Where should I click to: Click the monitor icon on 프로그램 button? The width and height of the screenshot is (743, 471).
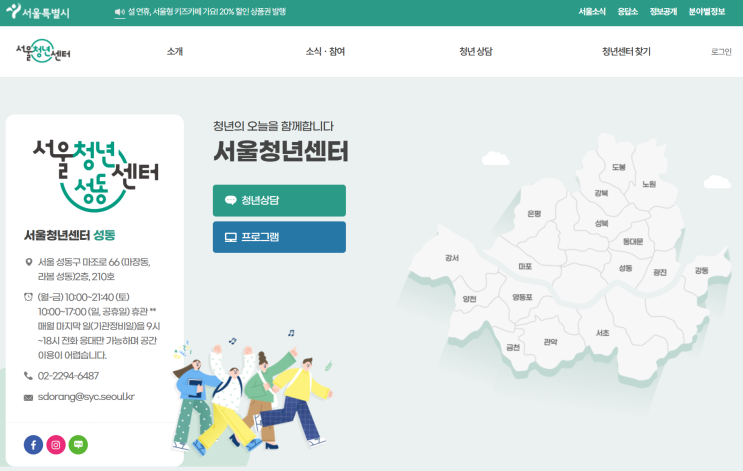pyautogui.click(x=231, y=237)
